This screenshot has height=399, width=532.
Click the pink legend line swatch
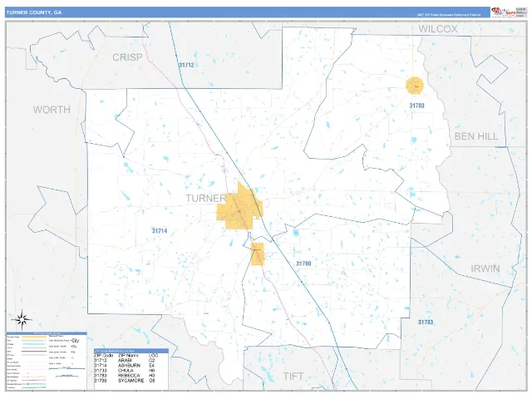(x=34, y=380)
